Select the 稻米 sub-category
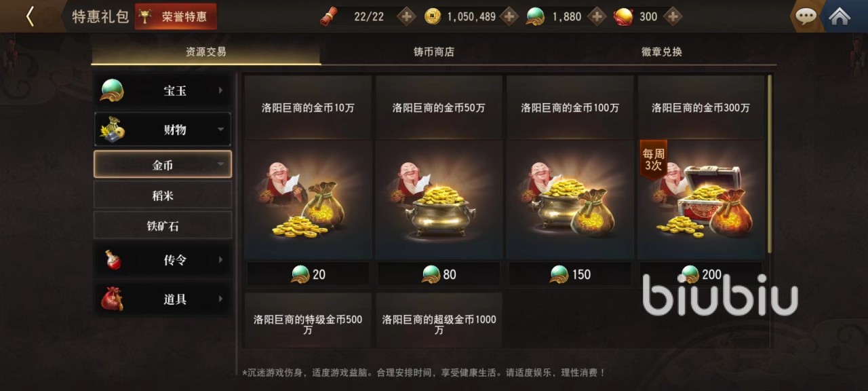 coord(163,195)
